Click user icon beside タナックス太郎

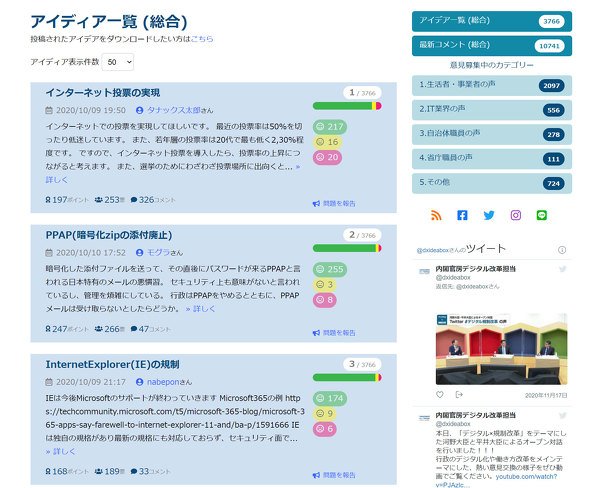coord(140,110)
